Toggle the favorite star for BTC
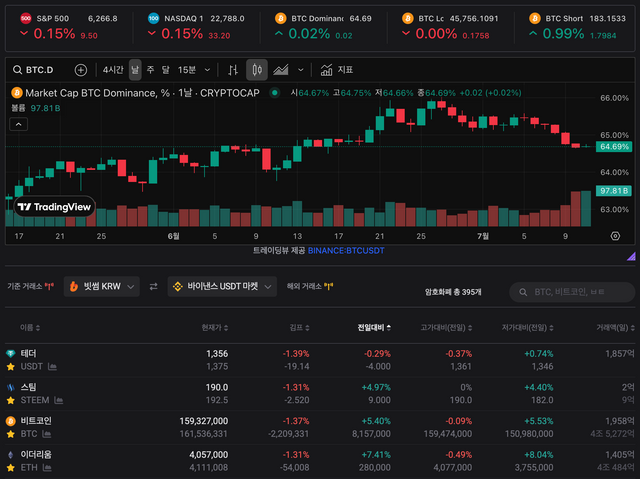 pyautogui.click(x=11, y=434)
